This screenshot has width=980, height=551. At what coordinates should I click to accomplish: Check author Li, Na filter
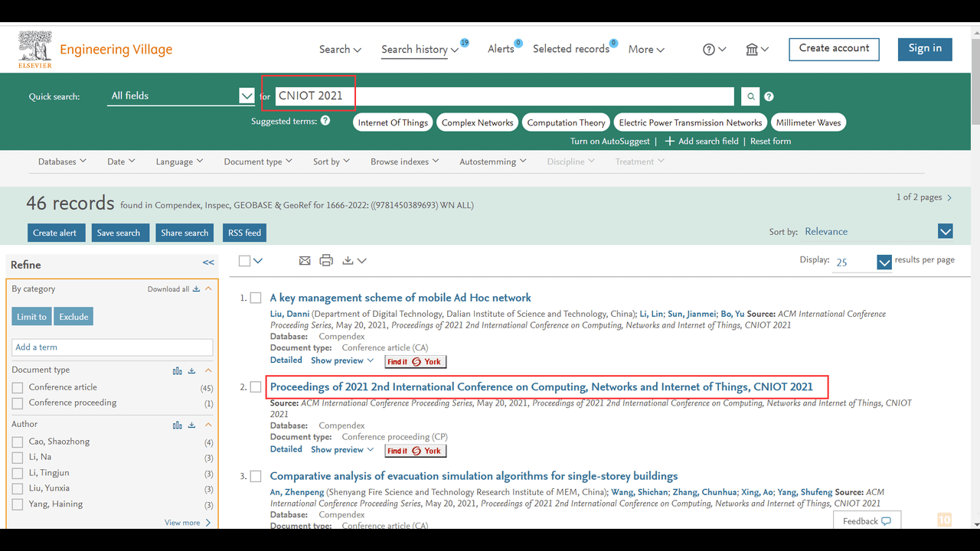[x=18, y=458]
